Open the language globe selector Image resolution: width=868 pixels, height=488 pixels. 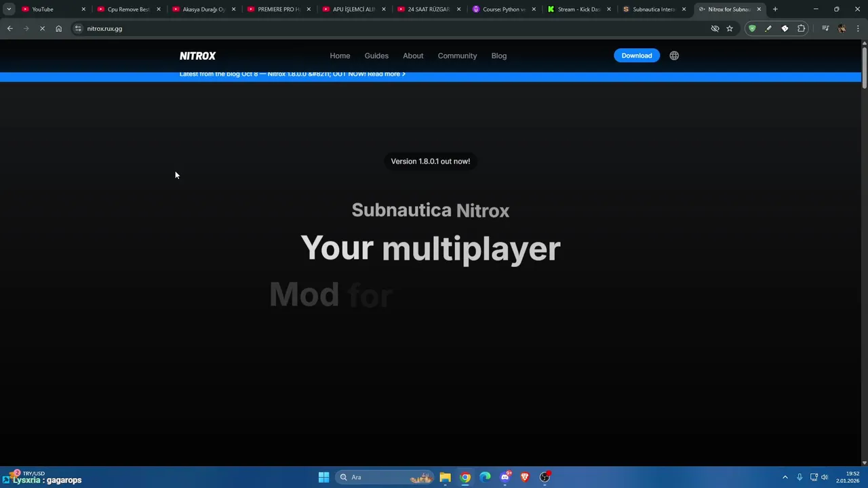674,56
